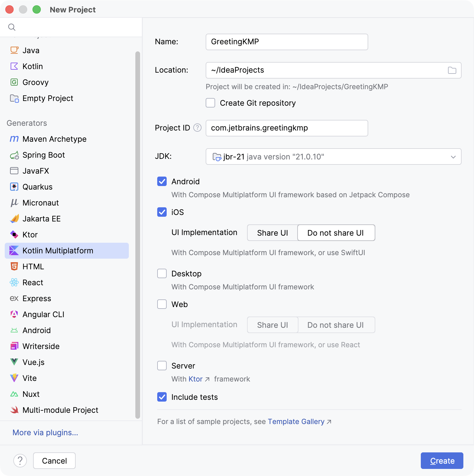Open More via plugins link
The height and width of the screenshot is (476, 474).
(45, 433)
